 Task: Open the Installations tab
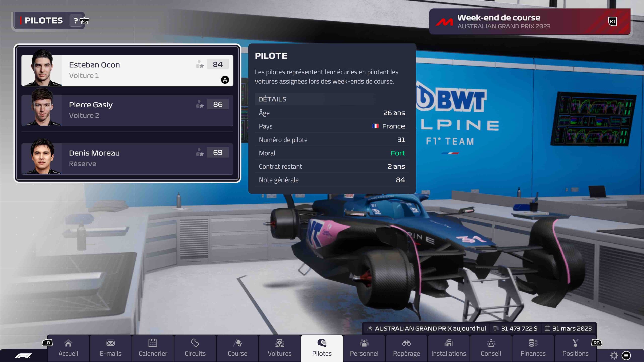coord(449,348)
